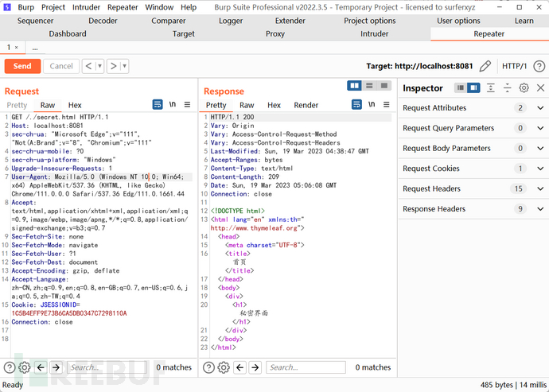The width and height of the screenshot is (549, 392).
Task: Open Response search settings gear
Action: (224, 367)
